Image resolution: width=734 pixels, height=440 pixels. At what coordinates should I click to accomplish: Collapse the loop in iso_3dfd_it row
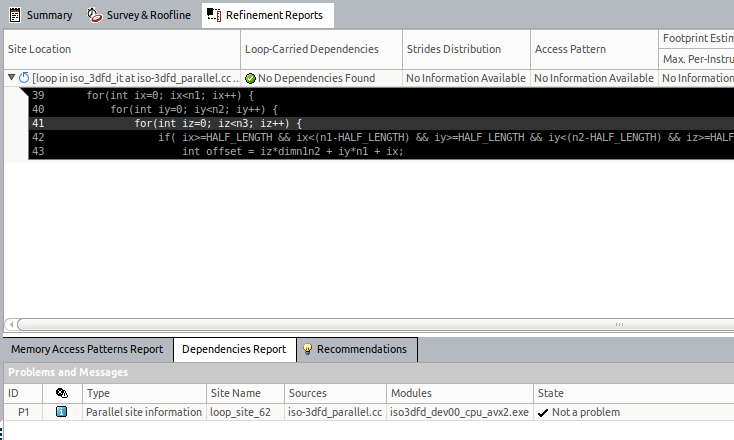(x=10, y=78)
